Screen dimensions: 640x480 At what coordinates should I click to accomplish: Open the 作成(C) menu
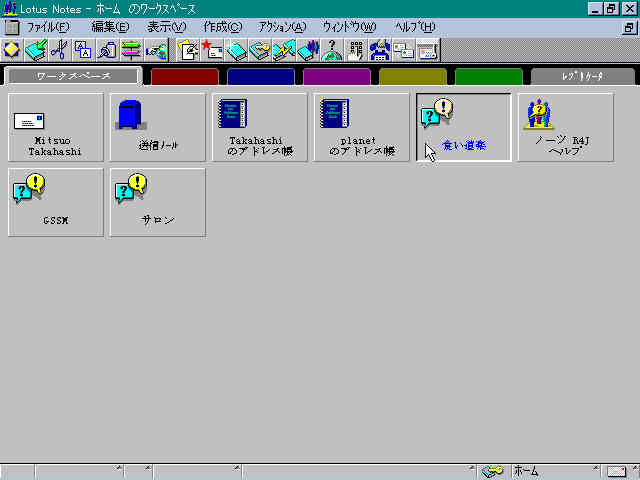pyautogui.click(x=223, y=27)
